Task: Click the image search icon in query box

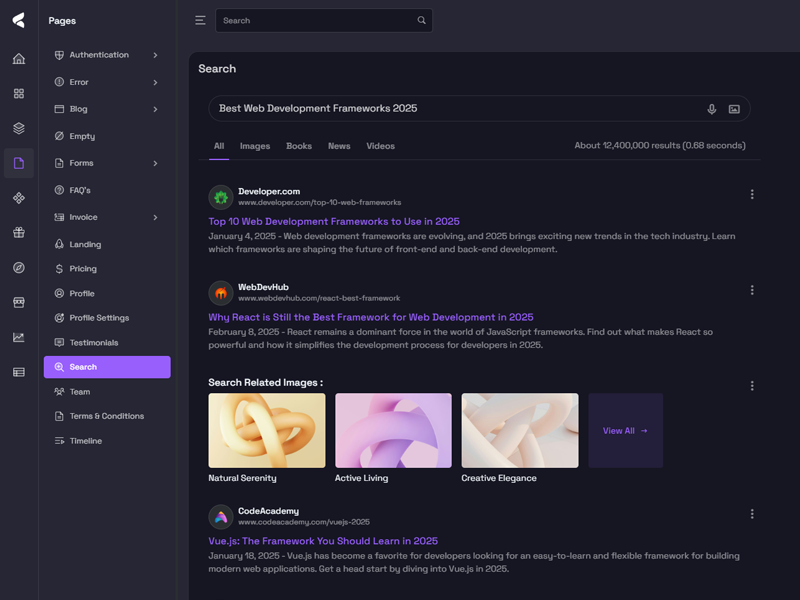Action: click(734, 109)
